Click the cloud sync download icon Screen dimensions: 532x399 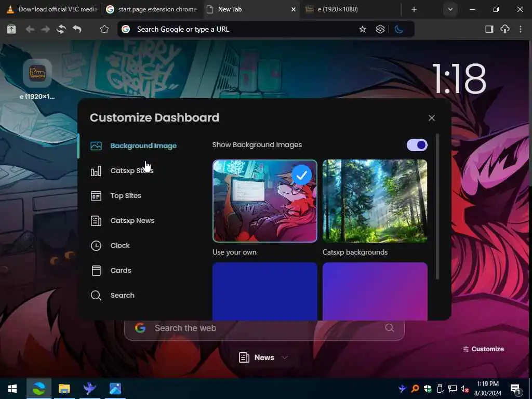pyautogui.click(x=505, y=29)
